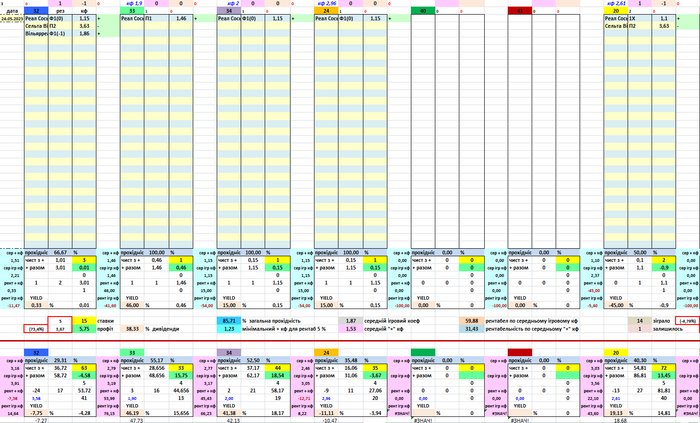Click the pink 1,53 cell

(350, 329)
